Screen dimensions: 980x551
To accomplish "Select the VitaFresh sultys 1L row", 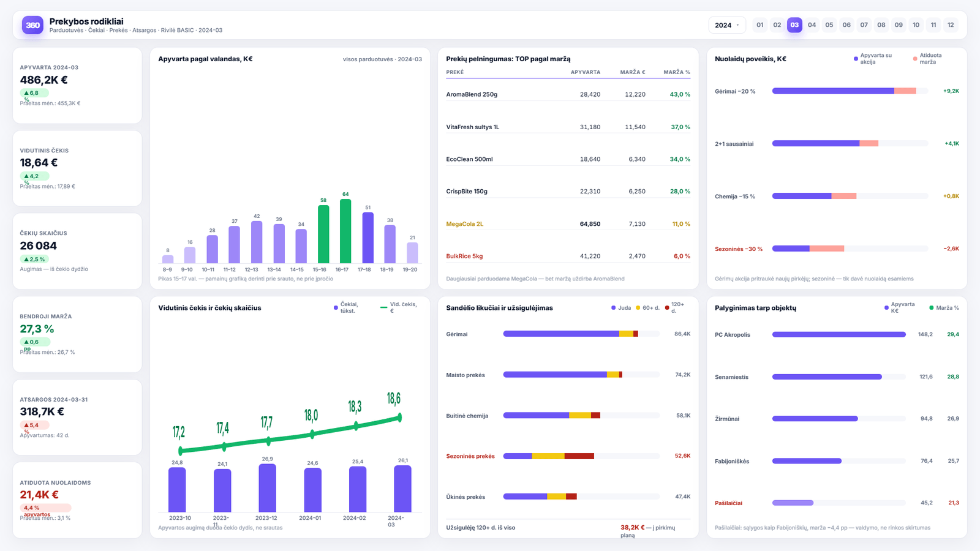I will [x=568, y=127].
